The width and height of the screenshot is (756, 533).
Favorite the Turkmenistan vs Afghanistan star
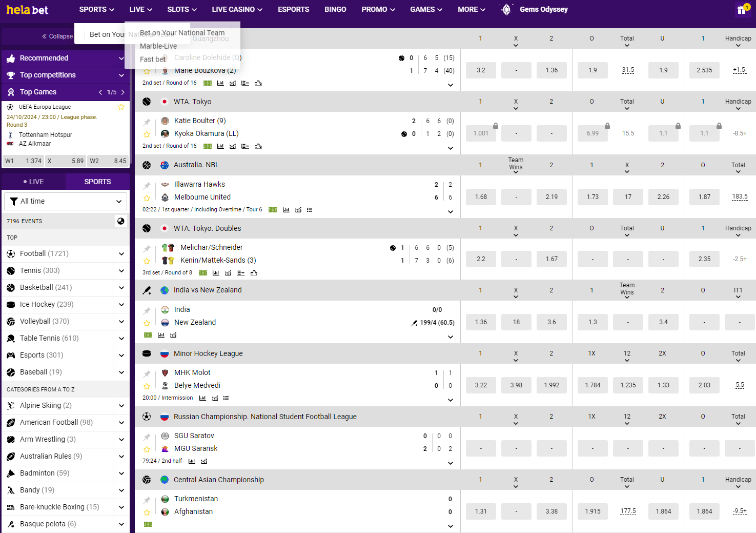click(147, 512)
